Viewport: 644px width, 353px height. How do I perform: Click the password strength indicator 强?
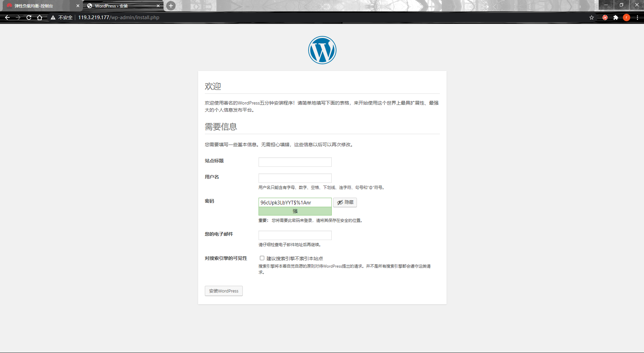coord(295,211)
